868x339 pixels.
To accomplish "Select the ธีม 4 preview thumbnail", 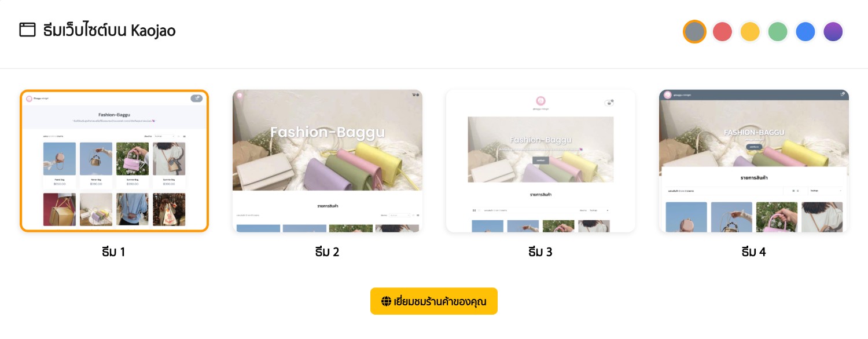I will click(754, 161).
